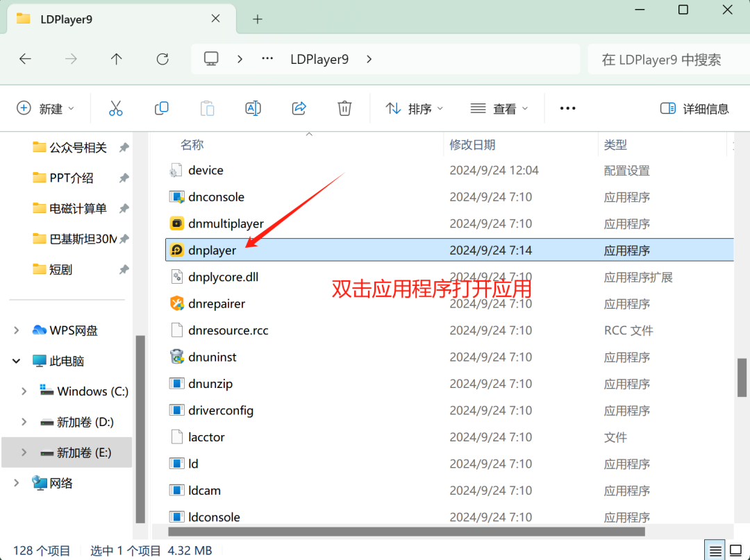Open 短剧 quick access folder
This screenshot has width=750, height=560.
point(51,269)
